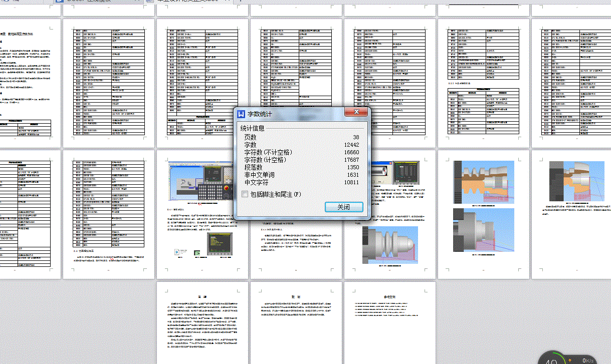Open the 致谢 page thumbnail
The image size is (611, 364).
coord(296,322)
